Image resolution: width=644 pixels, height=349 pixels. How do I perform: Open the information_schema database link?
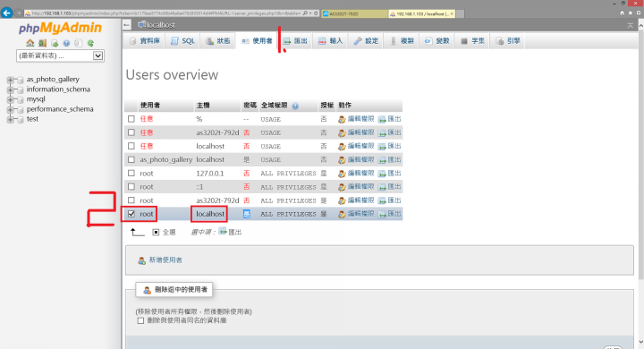(x=58, y=89)
